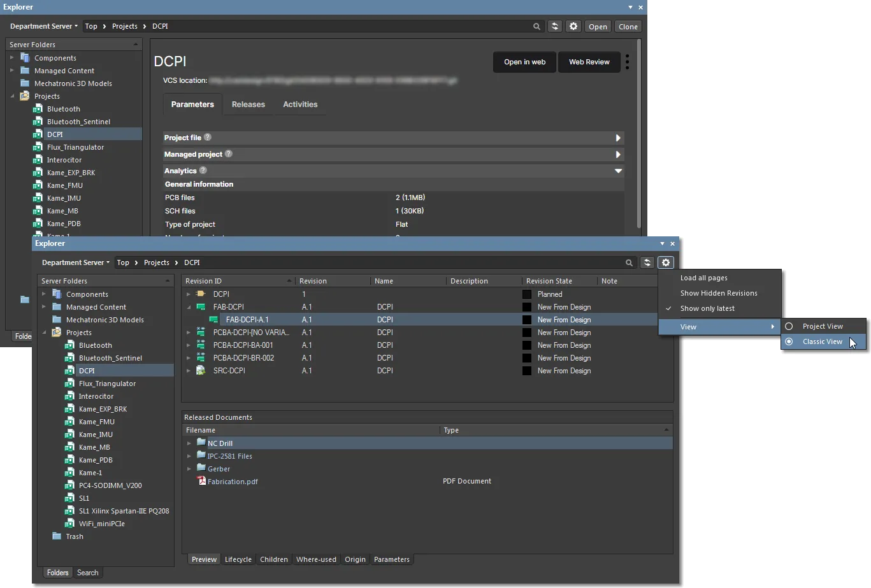
Task: Open search in the top Explorer toolbar
Action: tap(537, 26)
